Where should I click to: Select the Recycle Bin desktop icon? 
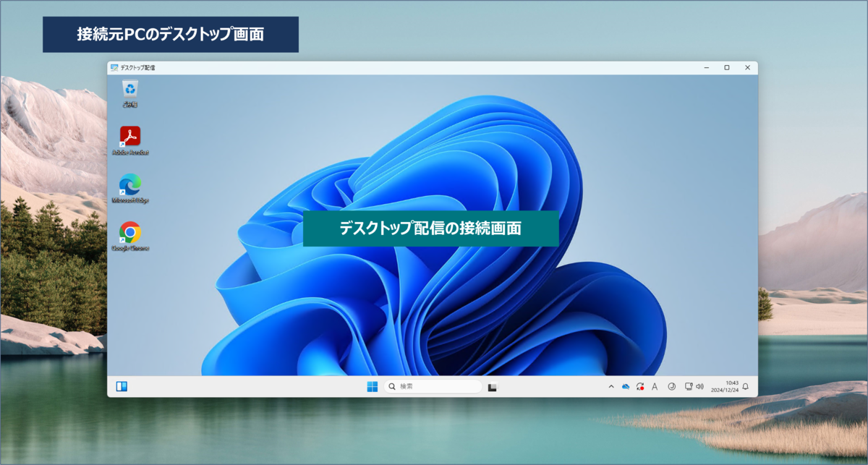130,93
